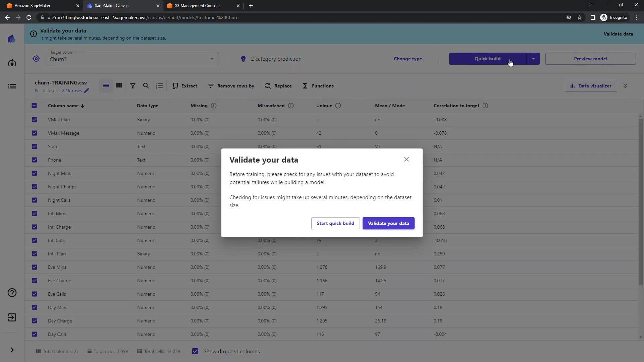The width and height of the screenshot is (644, 362).
Task: Uncheck the VMail Plan column checkbox
Action: (x=35, y=120)
